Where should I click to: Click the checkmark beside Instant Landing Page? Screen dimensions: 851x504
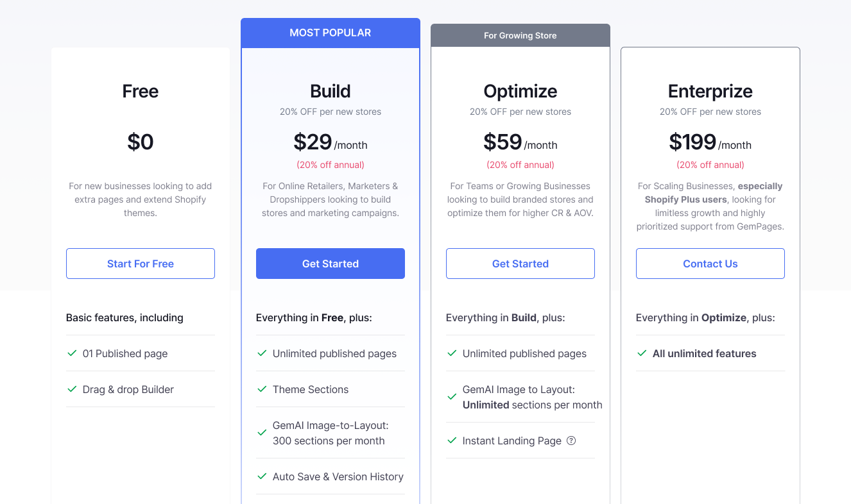tap(452, 441)
